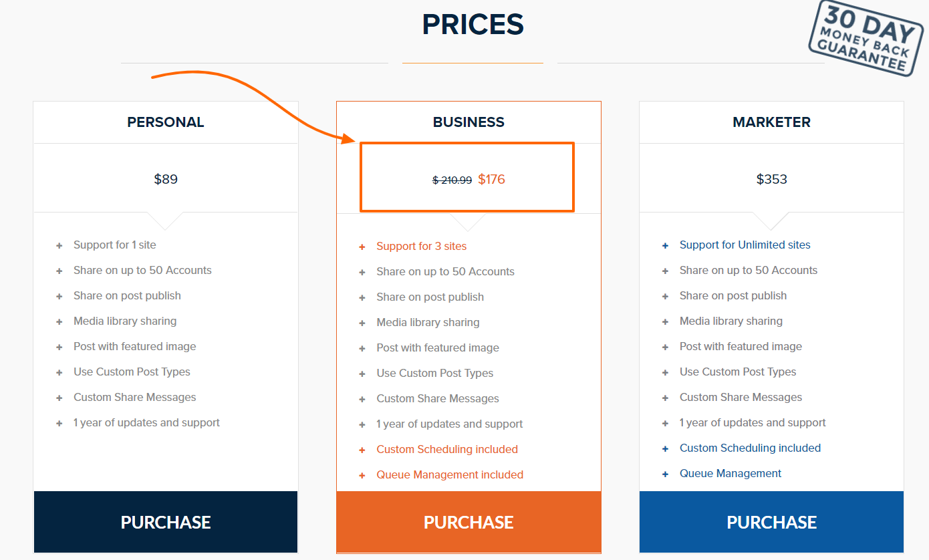Click PURCHASE under the Personal plan
Viewport: 929px width, 560px height.
point(165,522)
